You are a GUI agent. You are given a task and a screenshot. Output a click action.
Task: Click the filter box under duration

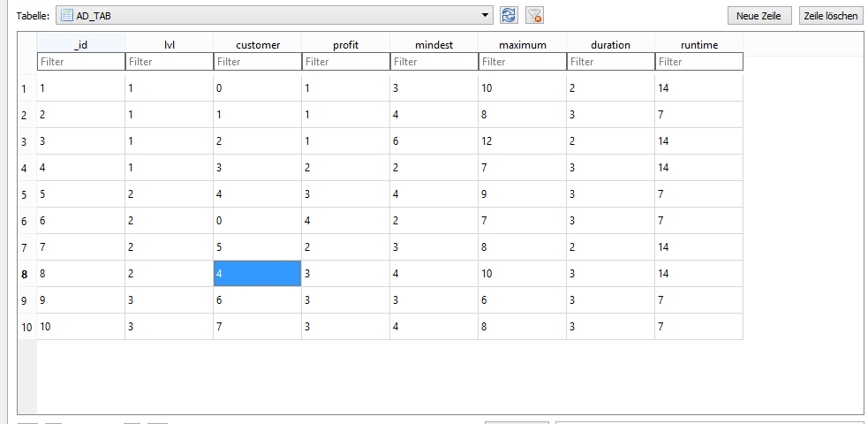(610, 62)
